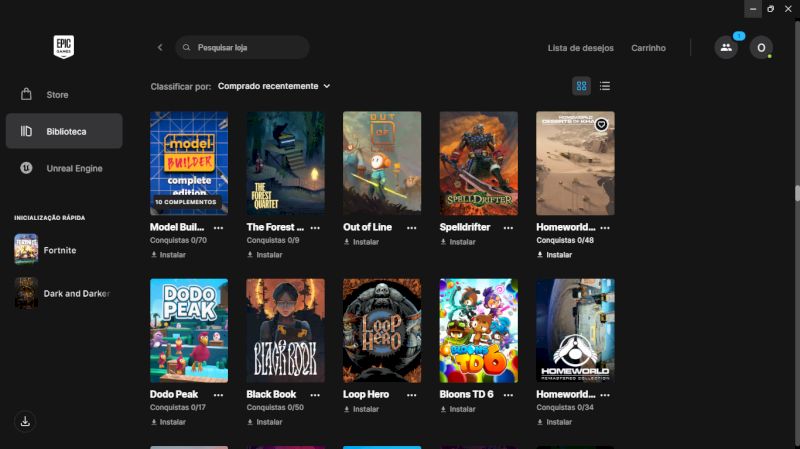Click the wishlist heart on Homeworld Deserts
The image size is (800, 449).
pos(601,124)
